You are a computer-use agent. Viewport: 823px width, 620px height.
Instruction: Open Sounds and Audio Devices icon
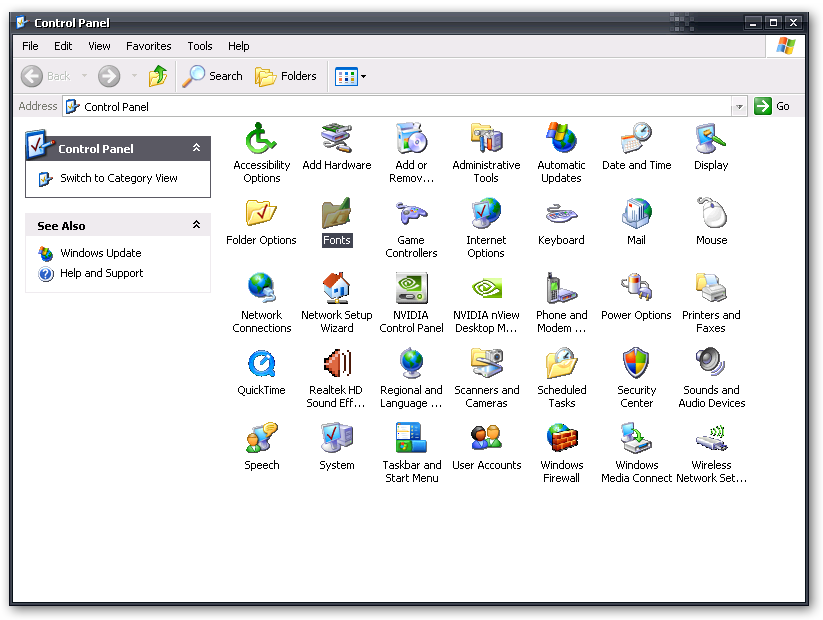tap(711, 364)
